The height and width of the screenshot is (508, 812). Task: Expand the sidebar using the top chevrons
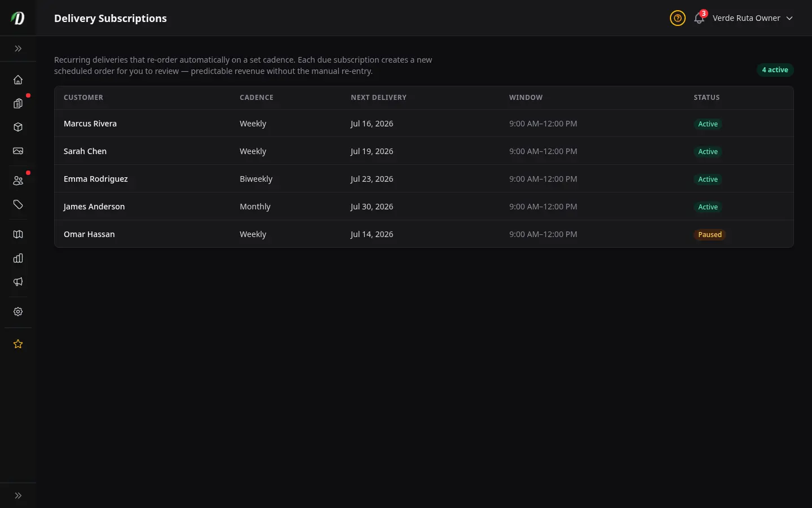click(18, 49)
